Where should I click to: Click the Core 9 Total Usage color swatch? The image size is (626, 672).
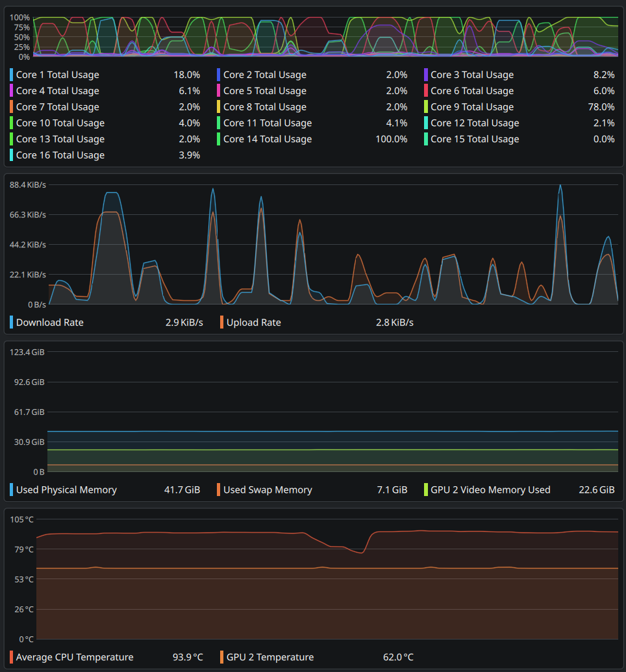coord(426,106)
